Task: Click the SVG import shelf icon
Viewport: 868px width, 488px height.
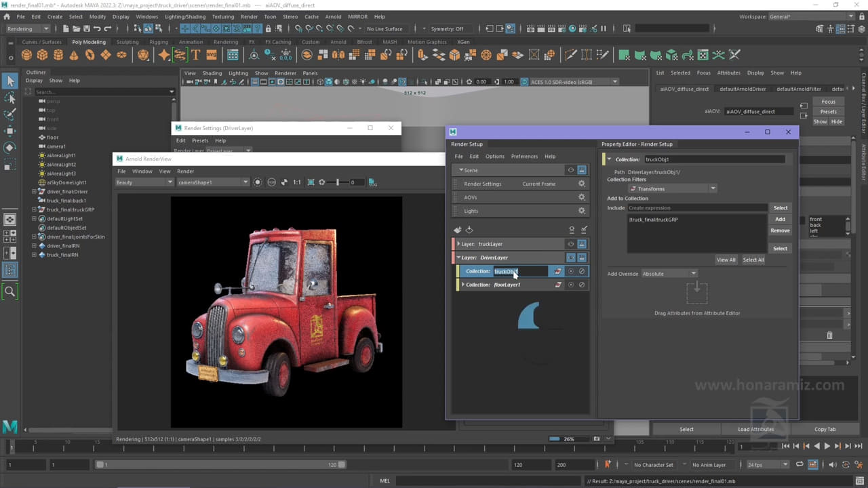Action: tap(212, 55)
